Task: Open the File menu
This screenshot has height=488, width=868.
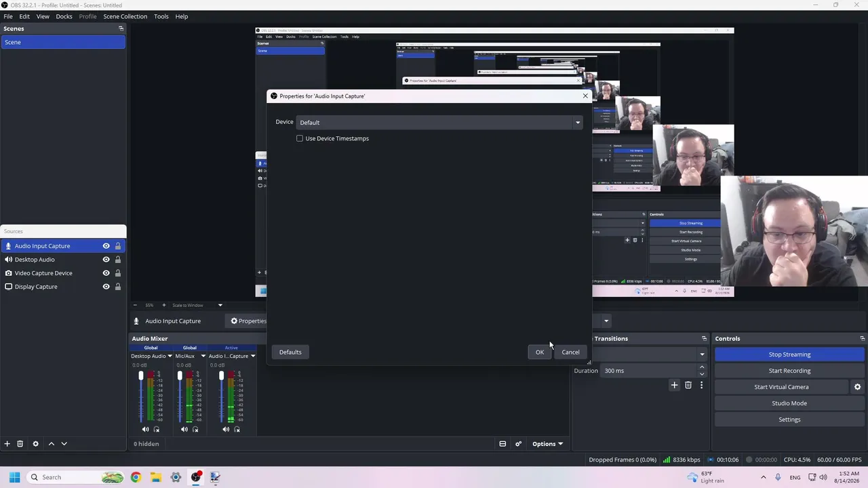Action: pos(8,16)
